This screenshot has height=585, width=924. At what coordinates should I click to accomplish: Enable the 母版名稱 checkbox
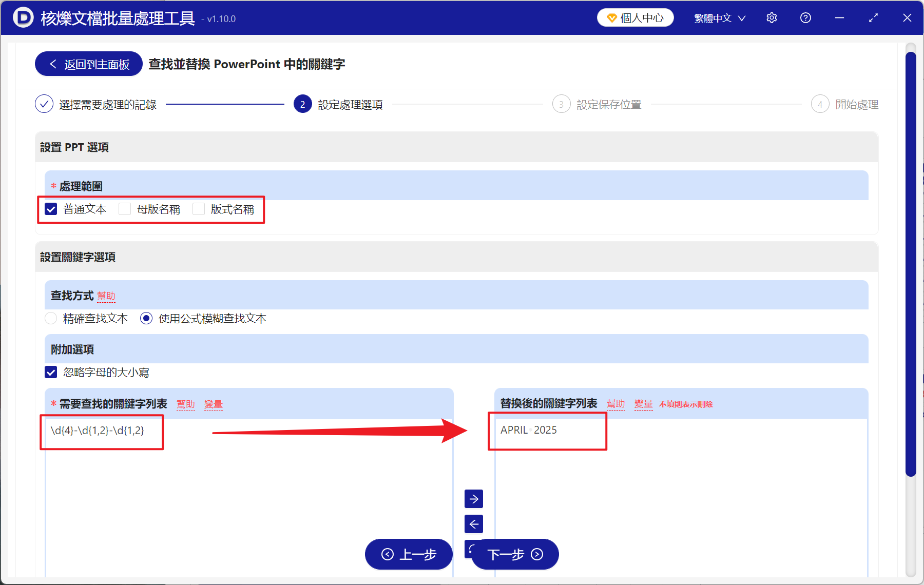pyautogui.click(x=125, y=209)
